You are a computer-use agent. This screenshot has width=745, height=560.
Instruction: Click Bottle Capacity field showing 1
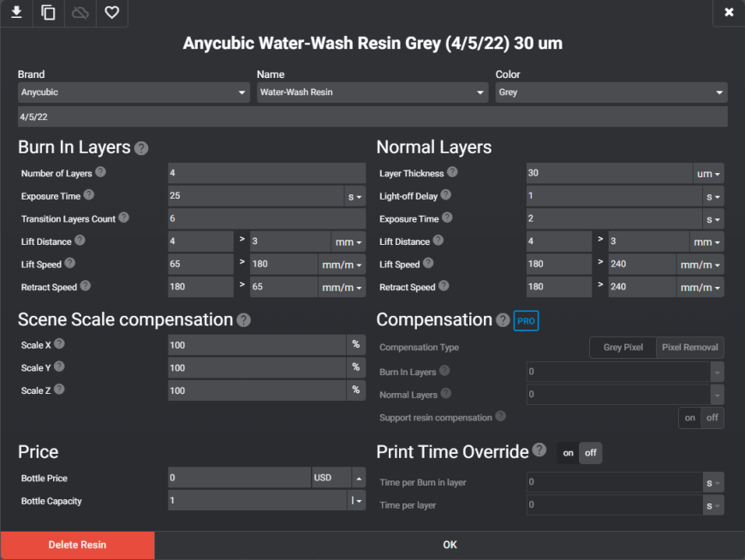[257, 501]
